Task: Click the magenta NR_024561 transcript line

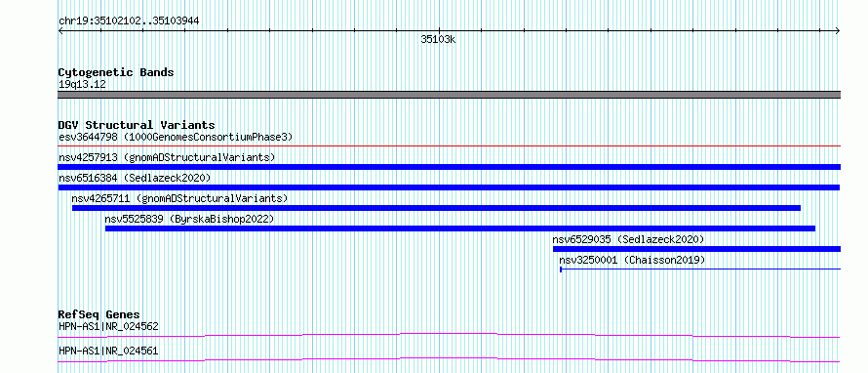Action: coord(449,359)
